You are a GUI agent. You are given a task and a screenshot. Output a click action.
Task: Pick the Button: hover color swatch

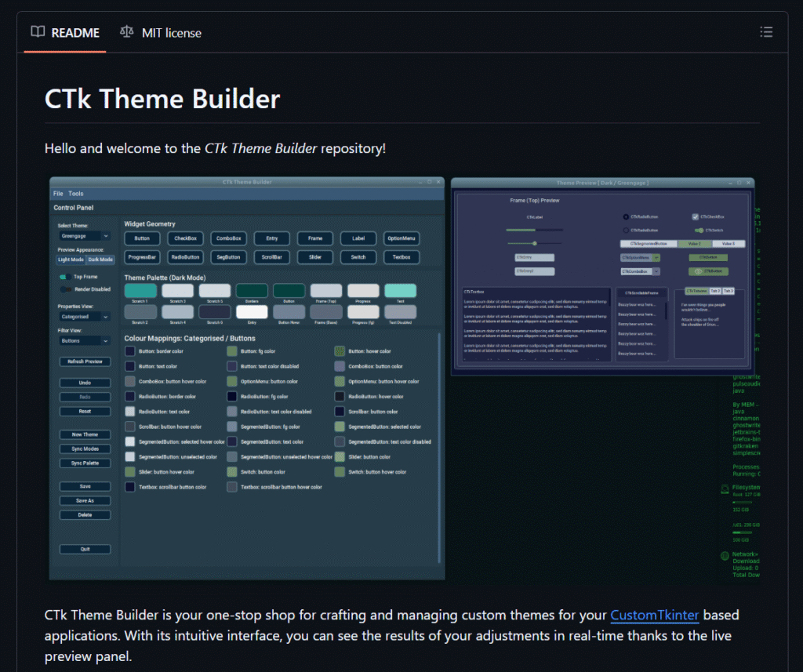[x=340, y=351]
